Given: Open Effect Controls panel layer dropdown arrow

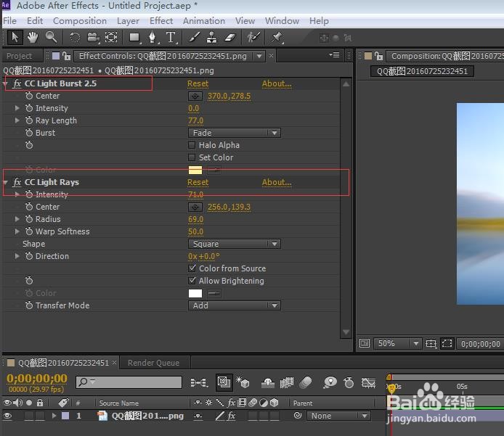Looking at the screenshot, I should coord(259,56).
